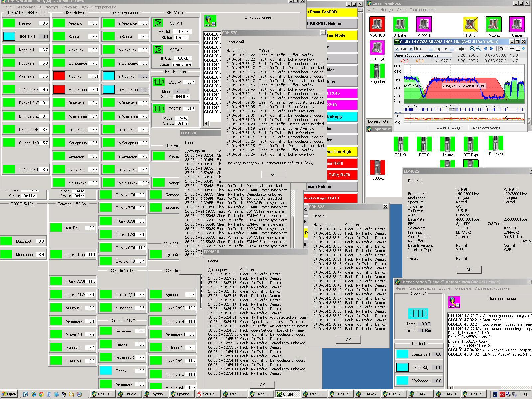The image size is (532, 399).
Task: Open Администрирование menu in Анадырь window
Action: pos(99,7)
